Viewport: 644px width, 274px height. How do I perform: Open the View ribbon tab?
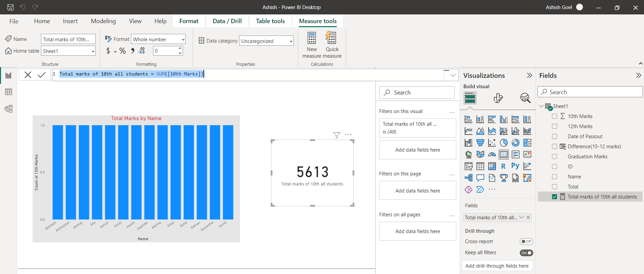tap(135, 21)
